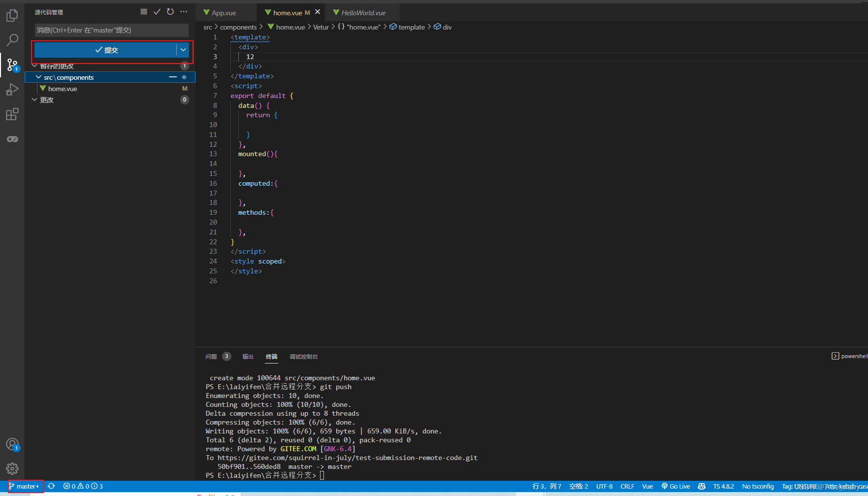868x496 pixels.
Task: Collapse the 更改 changes section
Action: (34, 100)
